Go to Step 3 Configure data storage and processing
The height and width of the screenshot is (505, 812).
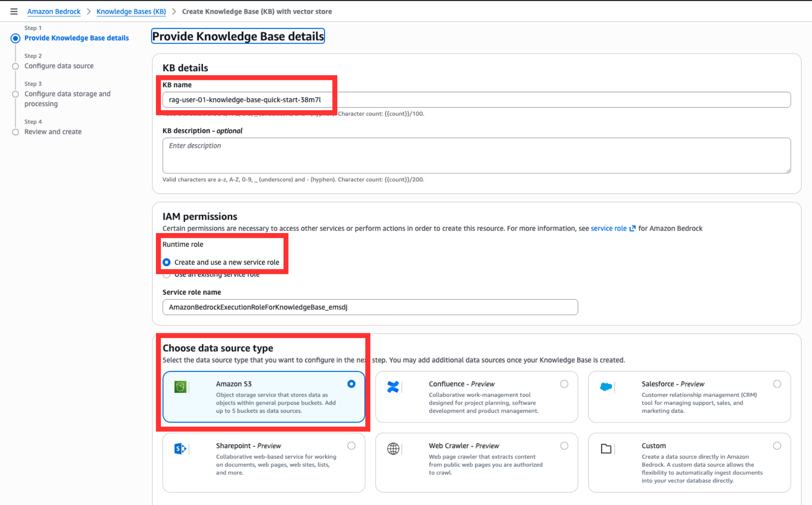point(67,99)
